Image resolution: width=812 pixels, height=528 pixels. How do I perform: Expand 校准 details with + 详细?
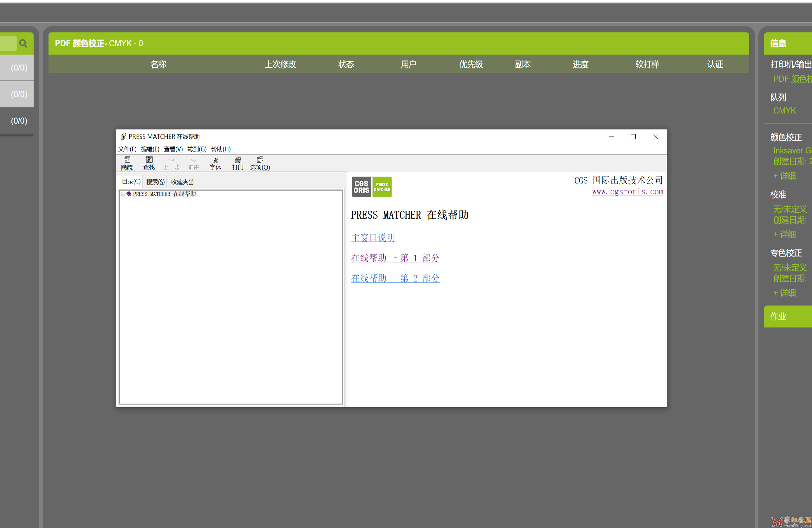(784, 234)
